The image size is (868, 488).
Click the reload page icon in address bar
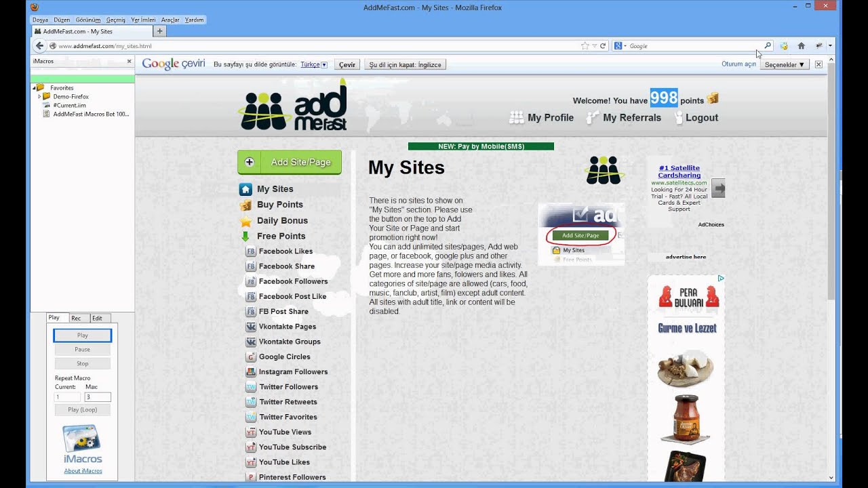click(603, 46)
